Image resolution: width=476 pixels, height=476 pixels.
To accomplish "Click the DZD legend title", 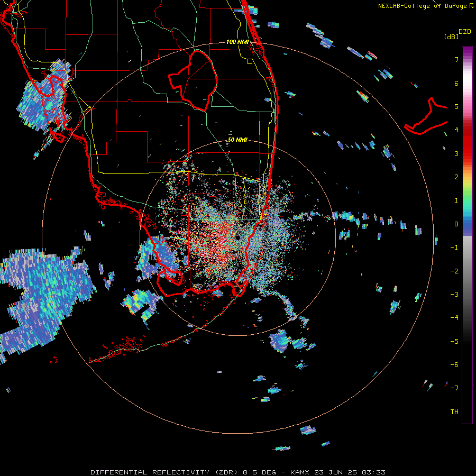I will click(x=465, y=32).
